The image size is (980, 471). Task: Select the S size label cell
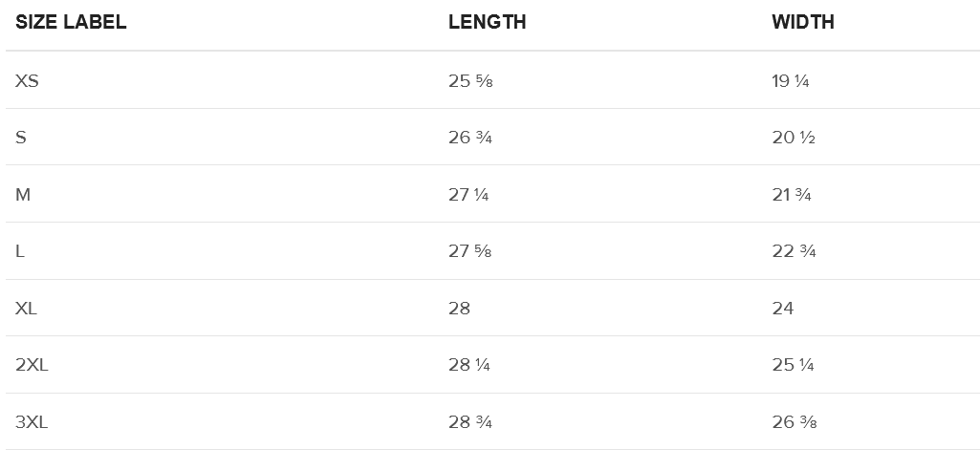click(x=21, y=138)
